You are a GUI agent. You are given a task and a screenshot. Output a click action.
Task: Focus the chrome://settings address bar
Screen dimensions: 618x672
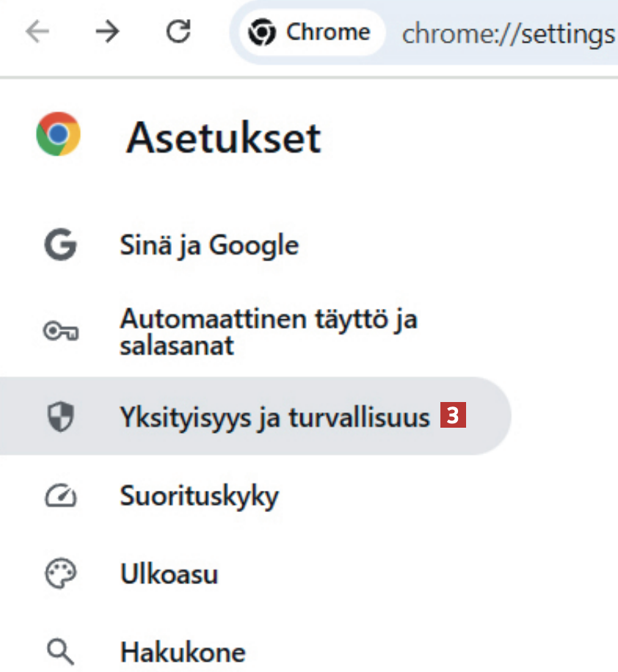tap(508, 34)
